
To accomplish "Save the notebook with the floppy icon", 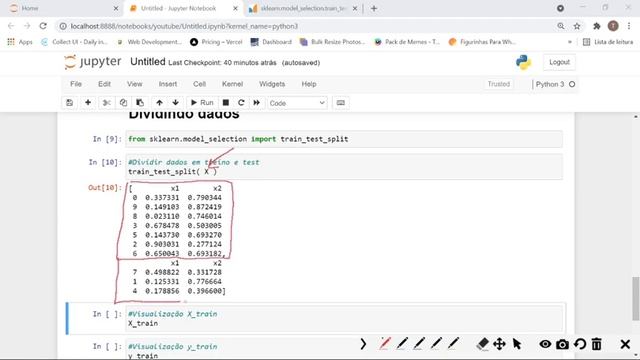I will (x=69, y=103).
